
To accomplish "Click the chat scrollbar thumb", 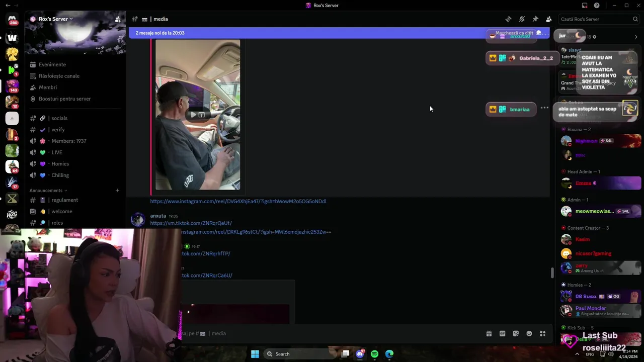I will pyautogui.click(x=552, y=273).
